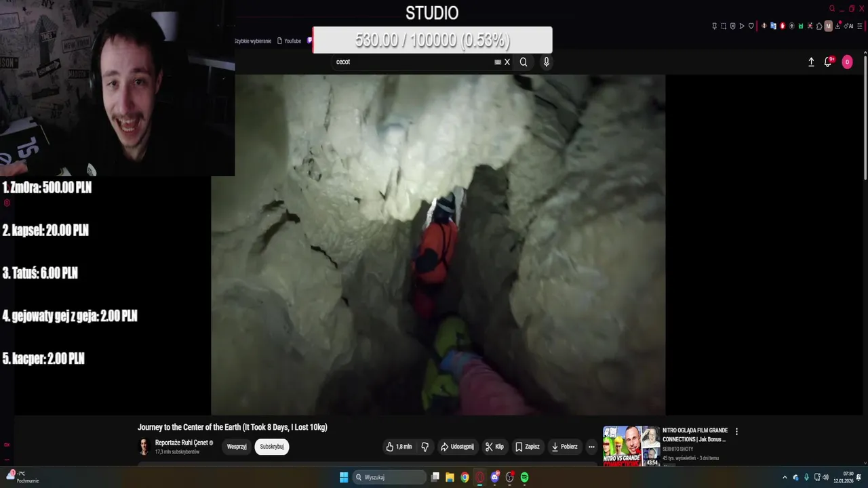Click the Klip scissors button
Viewport: 868px width, 488px height.
[494, 447]
